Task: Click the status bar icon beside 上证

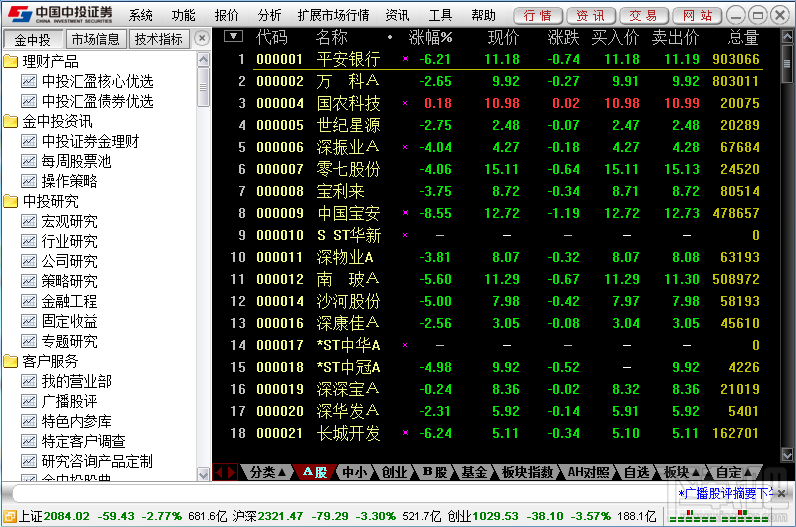Action: (x=10, y=517)
